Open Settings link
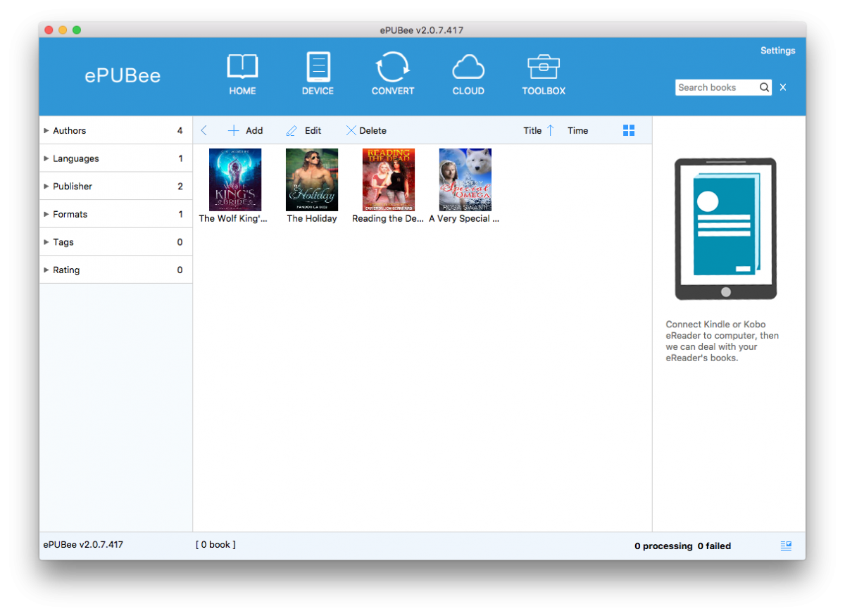 click(777, 51)
